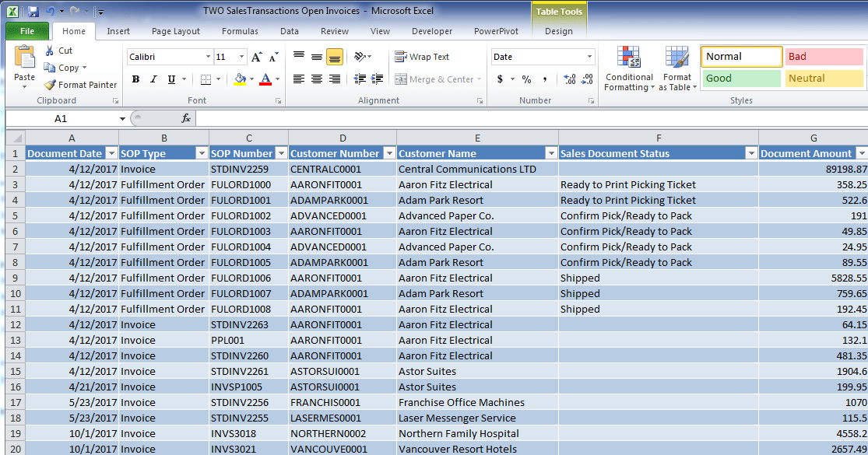868x455 pixels.
Task: Apply the Bad cell style
Action: coord(824,57)
